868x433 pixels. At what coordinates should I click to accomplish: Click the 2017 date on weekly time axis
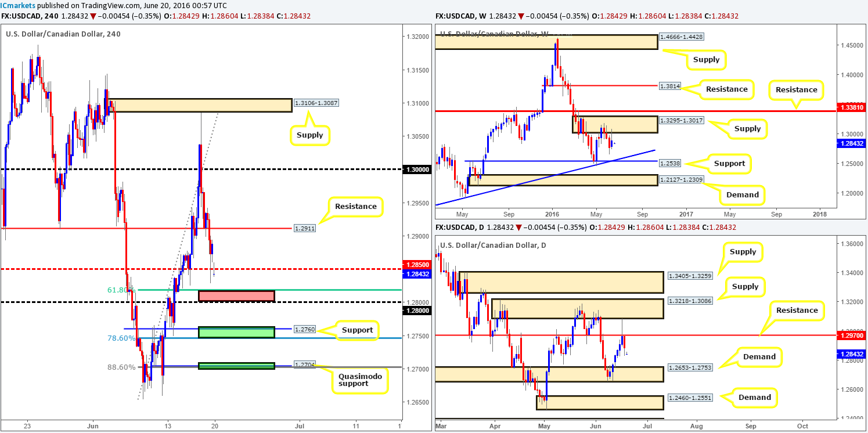[x=686, y=214]
